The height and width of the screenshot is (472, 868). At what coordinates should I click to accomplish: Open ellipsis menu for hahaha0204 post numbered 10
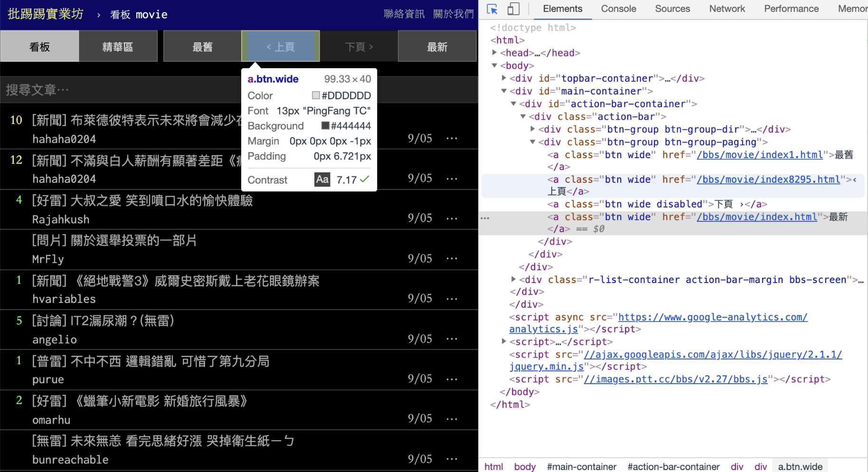[452, 139]
